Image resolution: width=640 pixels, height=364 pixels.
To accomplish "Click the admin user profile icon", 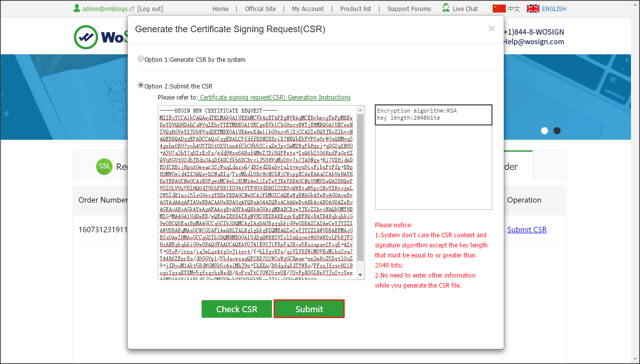I will 77,8.
